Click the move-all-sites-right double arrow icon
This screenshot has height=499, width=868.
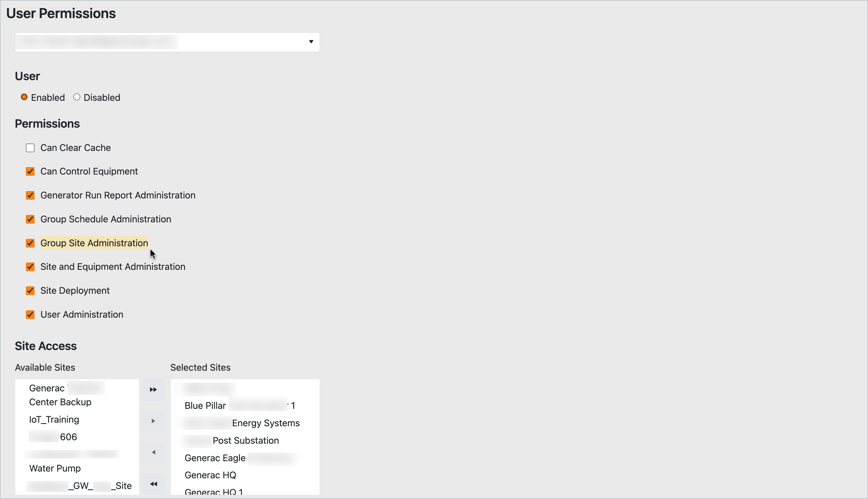(153, 390)
